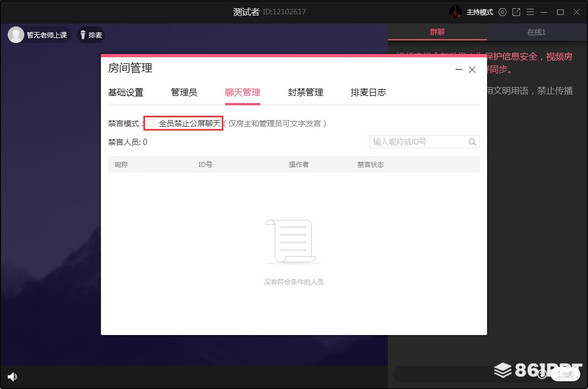Open the 管理员 tab
Viewport: 588px width, 389px height.
(184, 93)
